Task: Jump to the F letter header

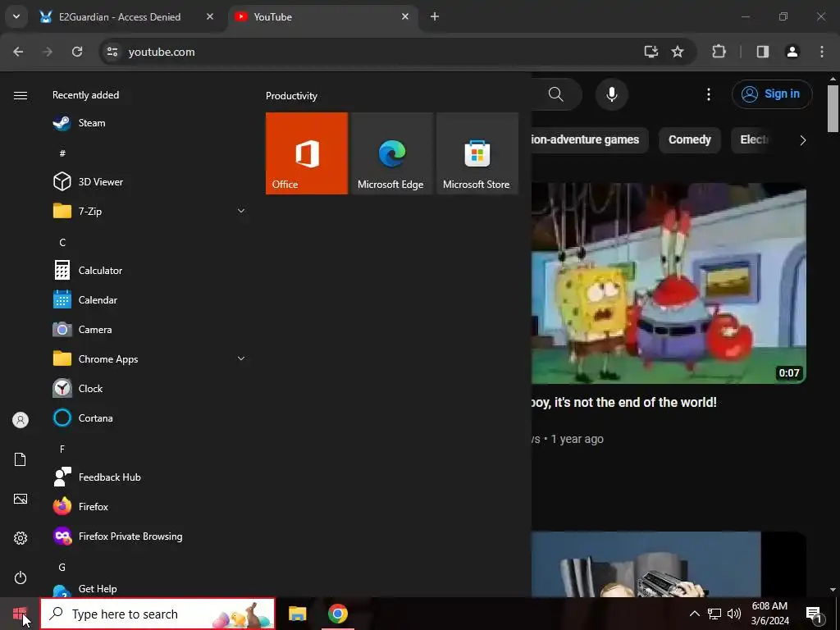Action: point(62,449)
